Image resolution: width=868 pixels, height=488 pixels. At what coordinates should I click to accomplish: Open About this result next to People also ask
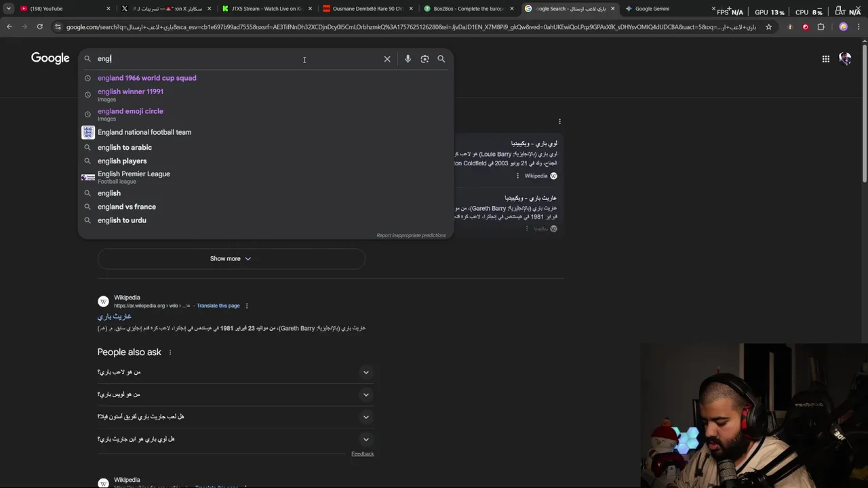point(170,352)
